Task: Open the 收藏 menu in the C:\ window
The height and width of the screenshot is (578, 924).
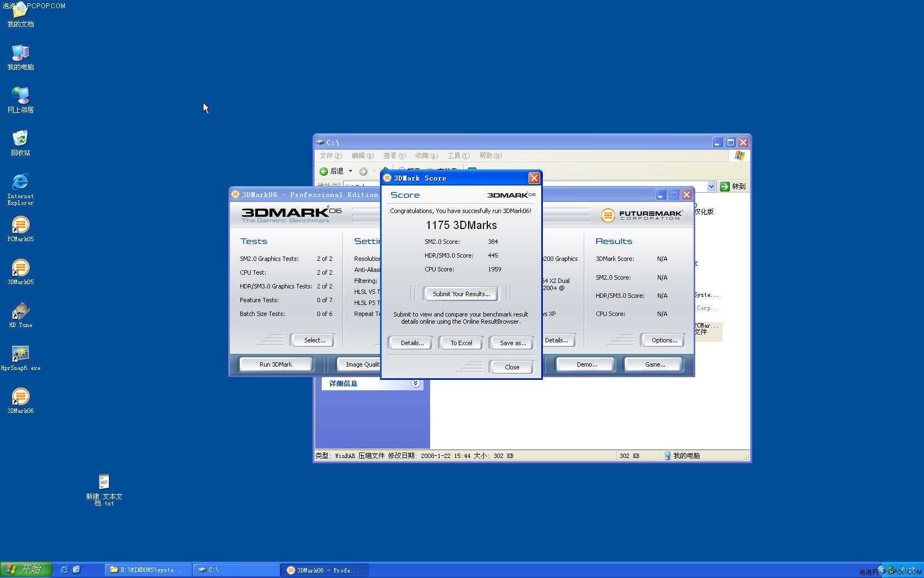Action: coord(427,156)
